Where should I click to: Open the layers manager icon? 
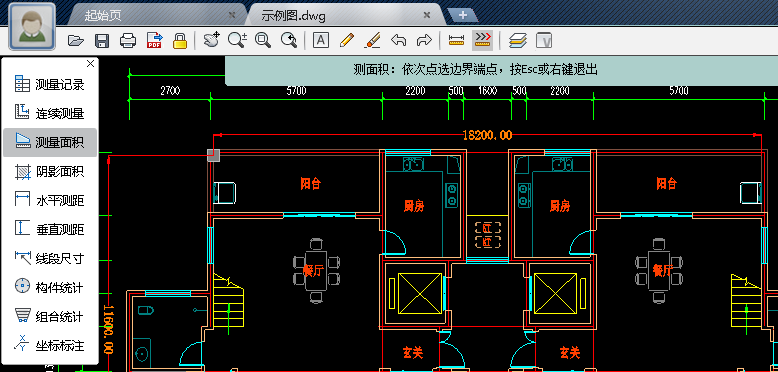[518, 41]
